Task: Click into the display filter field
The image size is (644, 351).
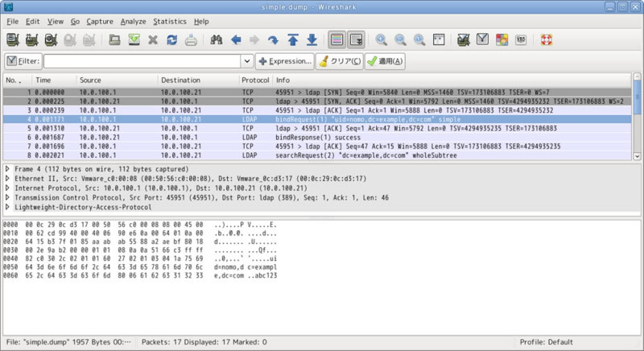Action: [x=142, y=61]
